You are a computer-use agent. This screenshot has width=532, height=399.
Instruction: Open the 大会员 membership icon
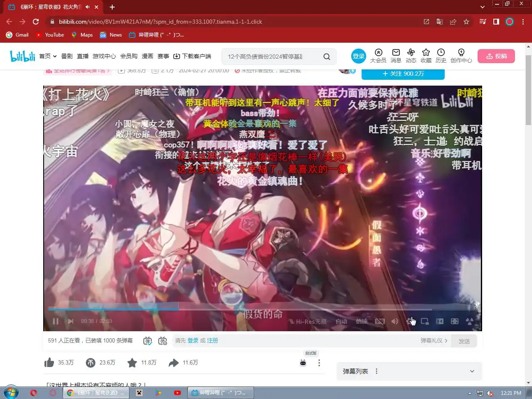(x=378, y=56)
